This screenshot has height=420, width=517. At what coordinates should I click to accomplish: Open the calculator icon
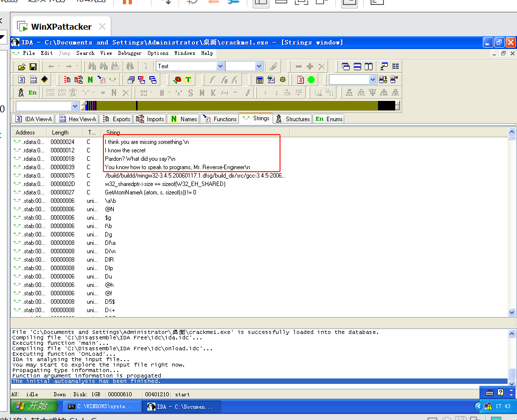tap(259, 80)
